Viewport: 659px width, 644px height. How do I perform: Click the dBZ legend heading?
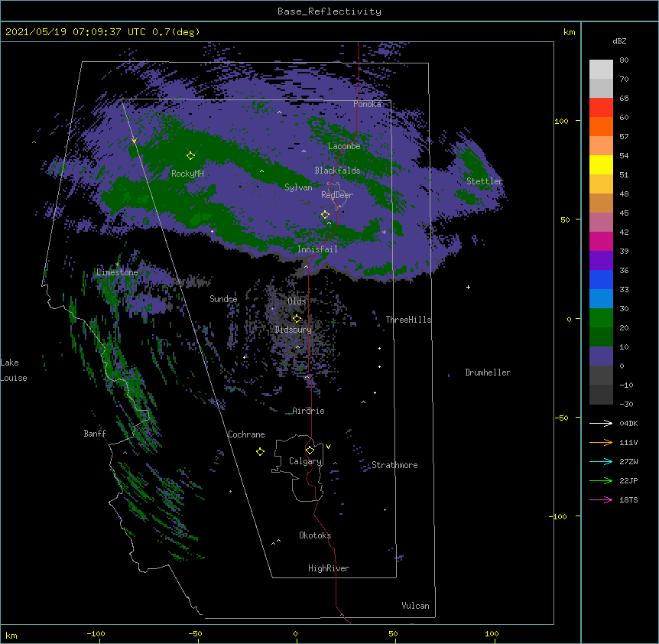(x=619, y=41)
